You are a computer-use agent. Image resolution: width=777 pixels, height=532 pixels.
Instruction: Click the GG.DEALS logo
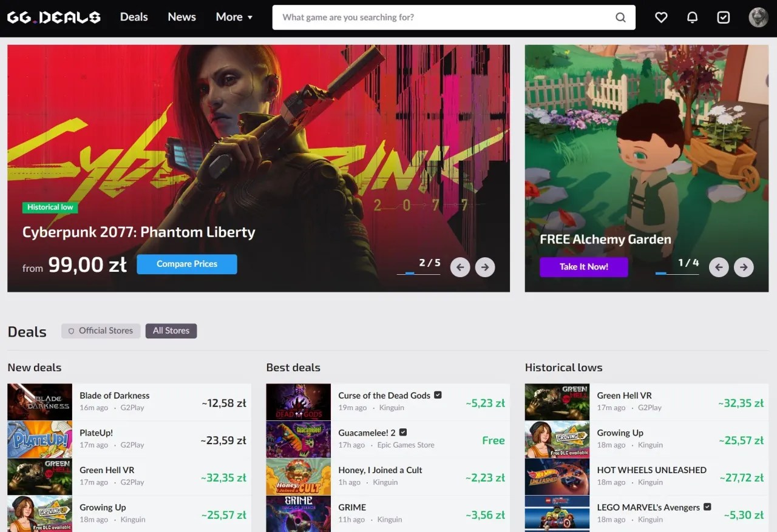click(54, 17)
